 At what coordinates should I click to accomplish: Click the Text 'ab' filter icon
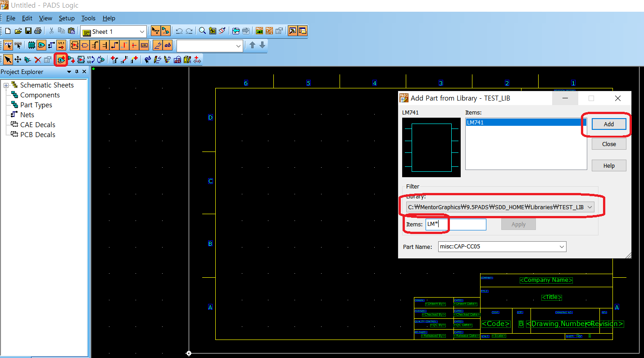tap(168, 45)
